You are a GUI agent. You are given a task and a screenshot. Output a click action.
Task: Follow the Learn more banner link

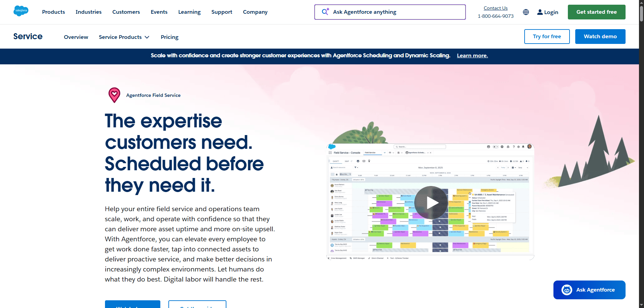pos(472,56)
